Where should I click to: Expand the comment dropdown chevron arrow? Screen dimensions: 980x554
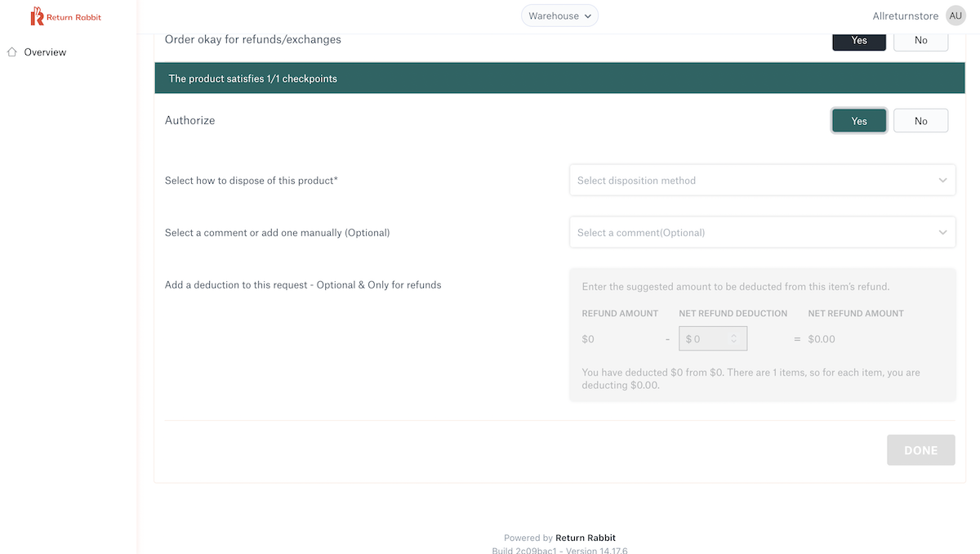click(x=942, y=233)
